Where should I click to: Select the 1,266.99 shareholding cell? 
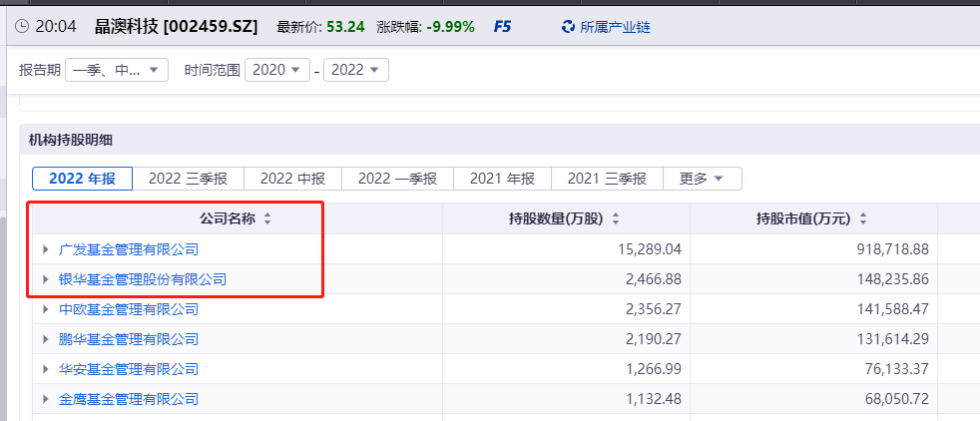point(566,369)
